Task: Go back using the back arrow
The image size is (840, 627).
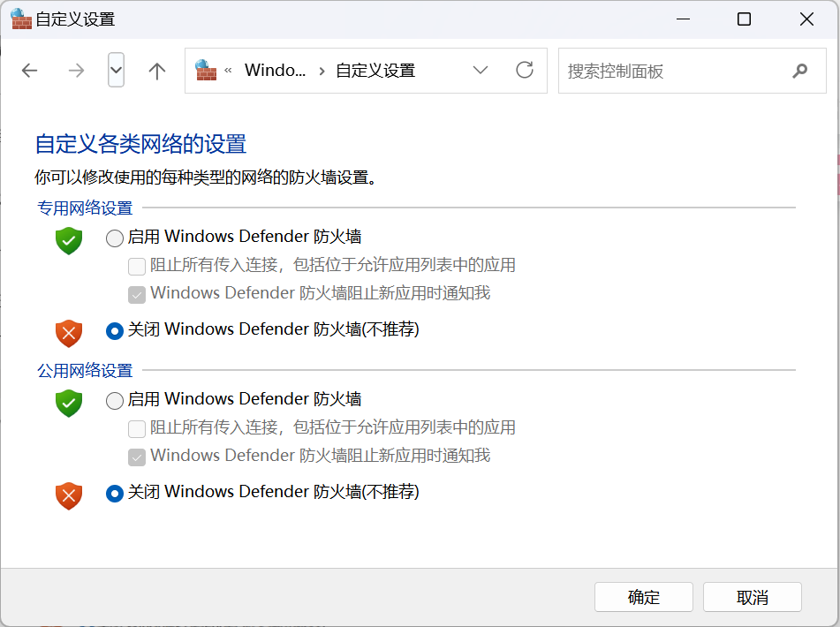Action: click(x=29, y=71)
